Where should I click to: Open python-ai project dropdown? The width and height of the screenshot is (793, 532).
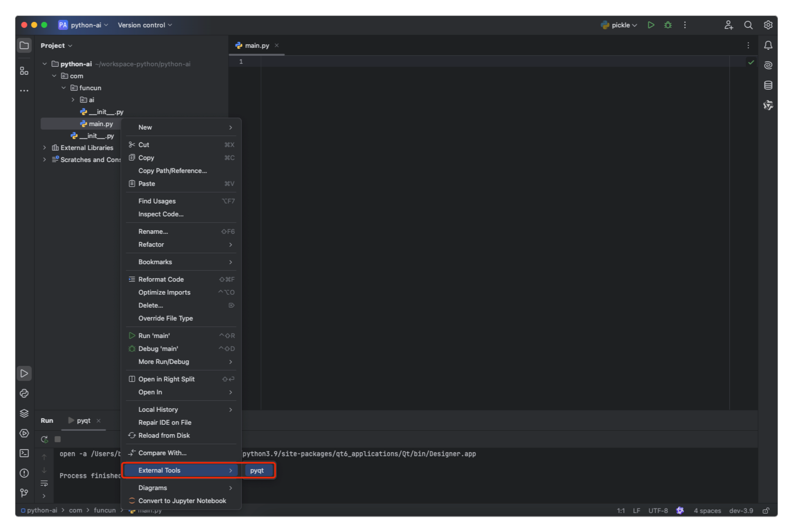click(x=83, y=25)
